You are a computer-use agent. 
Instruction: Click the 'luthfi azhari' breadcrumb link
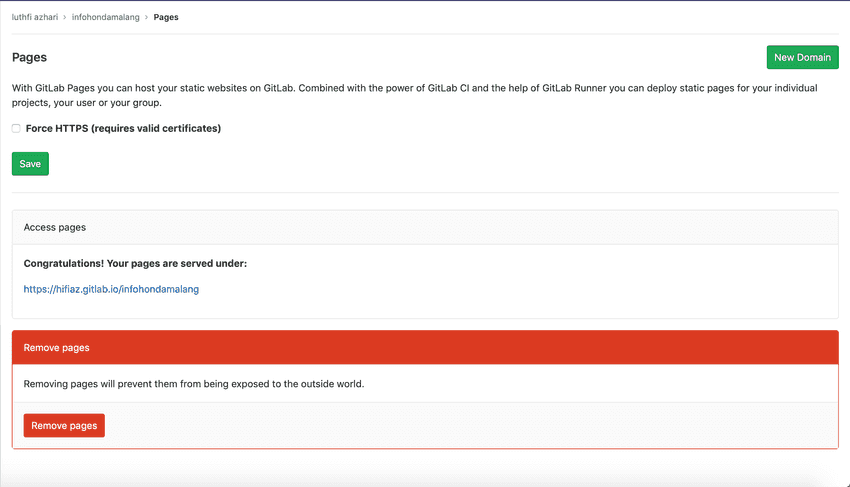[x=35, y=17]
